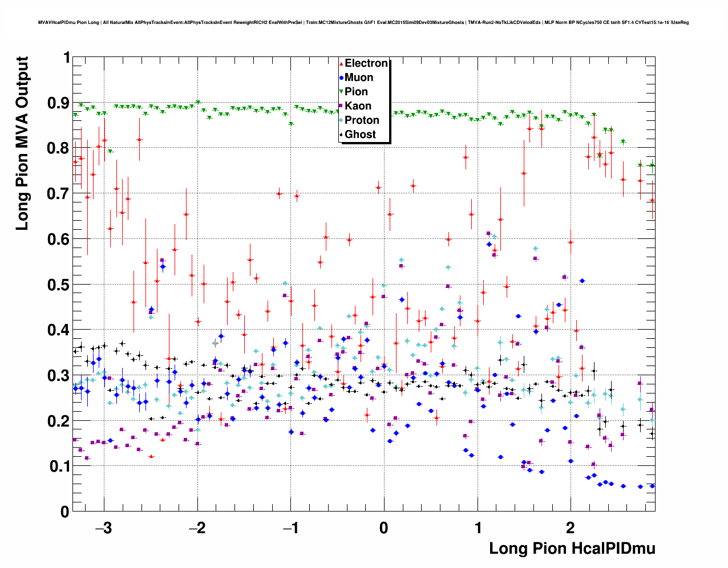Click the green Pion legend triangle
This screenshot has width=728, height=568.
coord(341,92)
